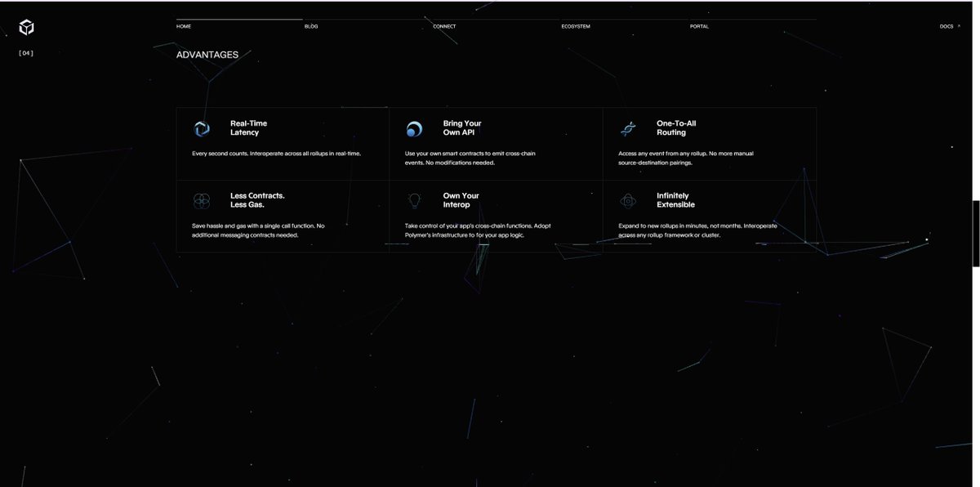The height and width of the screenshot is (487, 980).
Task: Open the CONNECT navigation item
Action: point(443,25)
